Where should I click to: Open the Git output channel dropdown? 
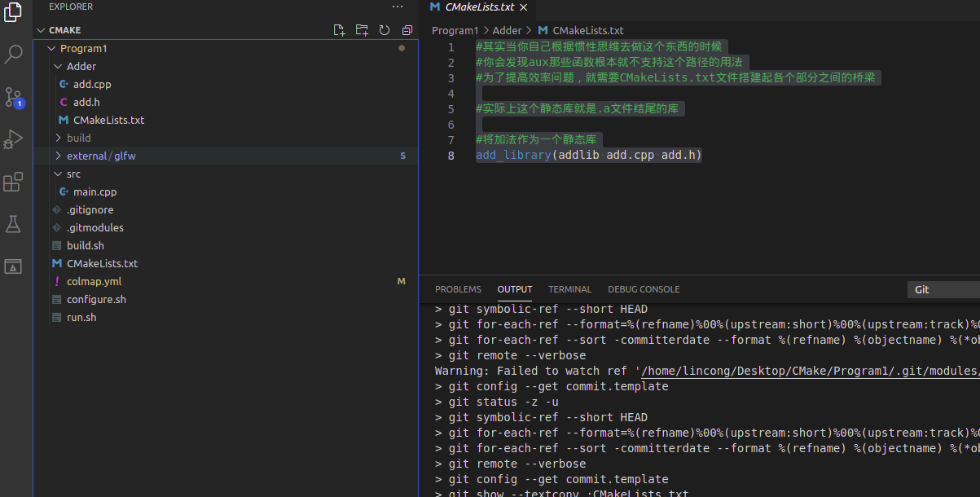[x=943, y=289]
